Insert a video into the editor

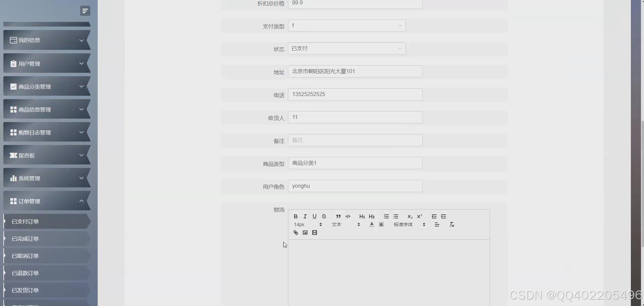click(315, 233)
